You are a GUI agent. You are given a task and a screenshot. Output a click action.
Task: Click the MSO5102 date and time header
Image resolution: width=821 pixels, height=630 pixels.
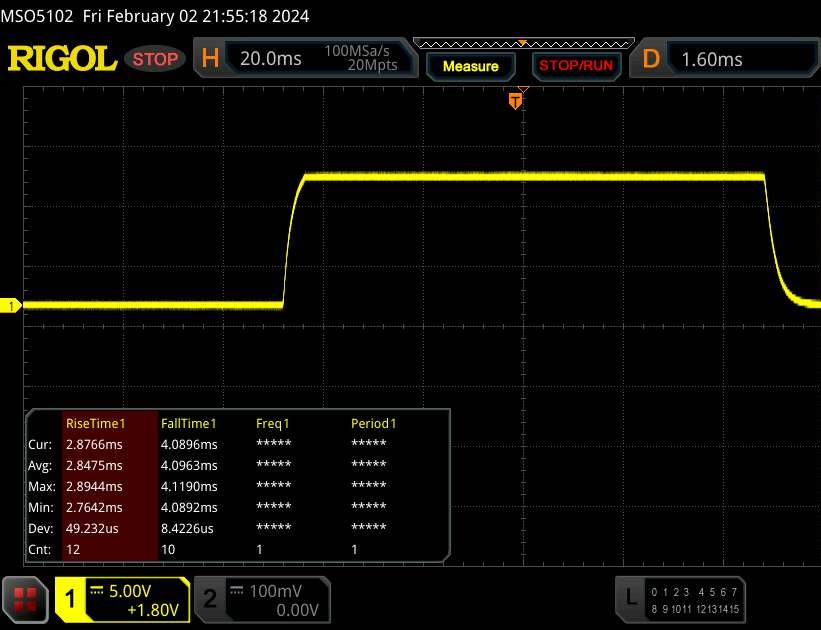coord(155,16)
